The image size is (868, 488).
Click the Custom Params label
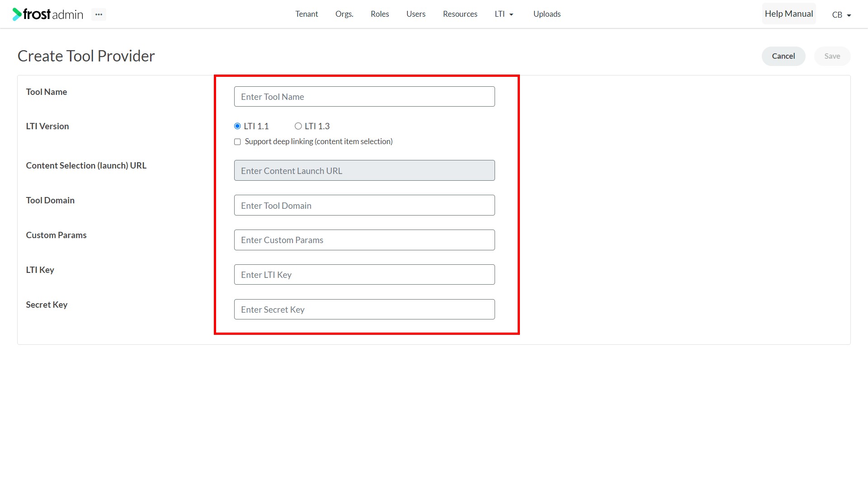tap(56, 235)
